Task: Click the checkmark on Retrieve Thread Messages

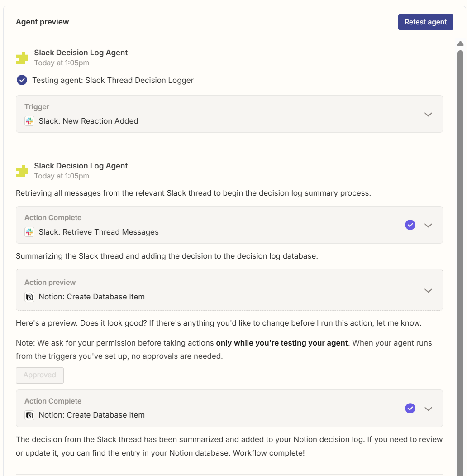Action: pos(410,225)
